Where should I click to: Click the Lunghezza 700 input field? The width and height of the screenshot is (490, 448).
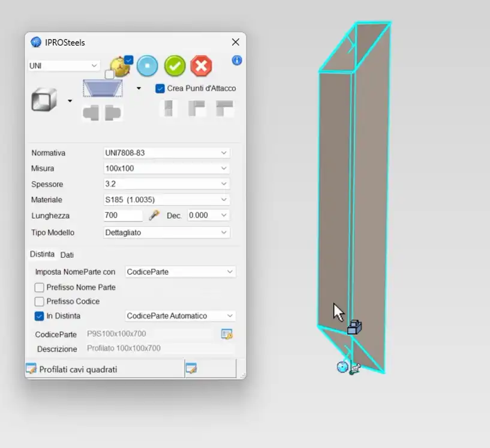coord(123,215)
